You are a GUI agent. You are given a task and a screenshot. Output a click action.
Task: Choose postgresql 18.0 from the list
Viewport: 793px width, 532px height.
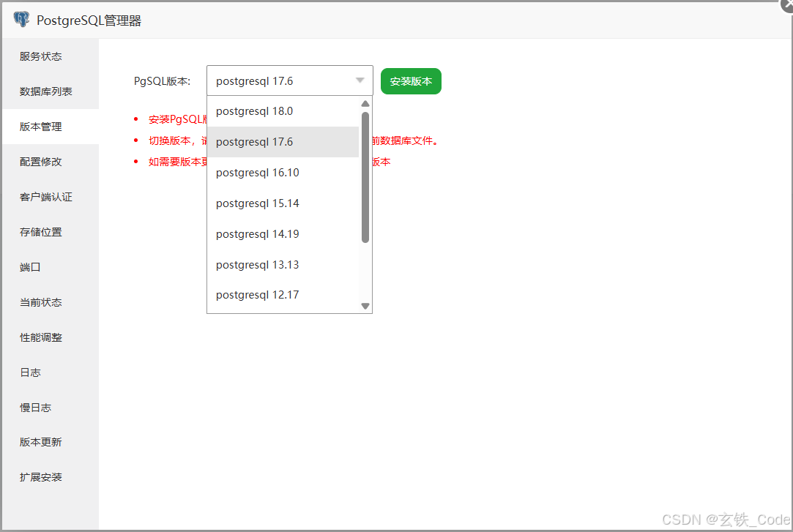tap(283, 111)
